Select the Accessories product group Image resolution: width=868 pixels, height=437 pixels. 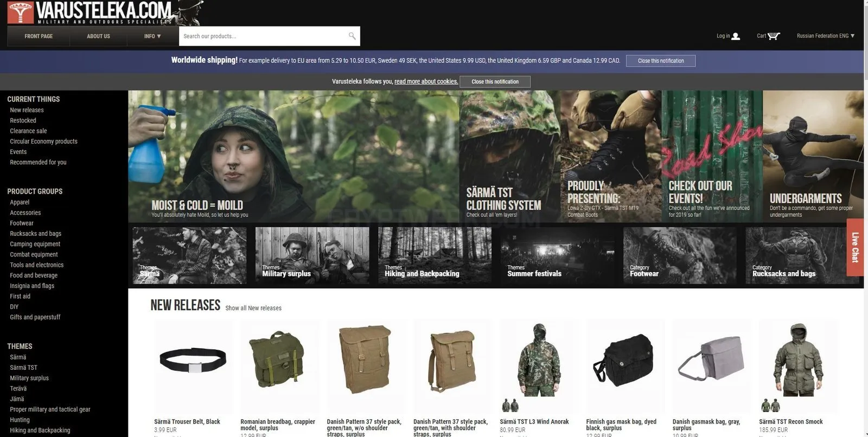[x=25, y=213]
